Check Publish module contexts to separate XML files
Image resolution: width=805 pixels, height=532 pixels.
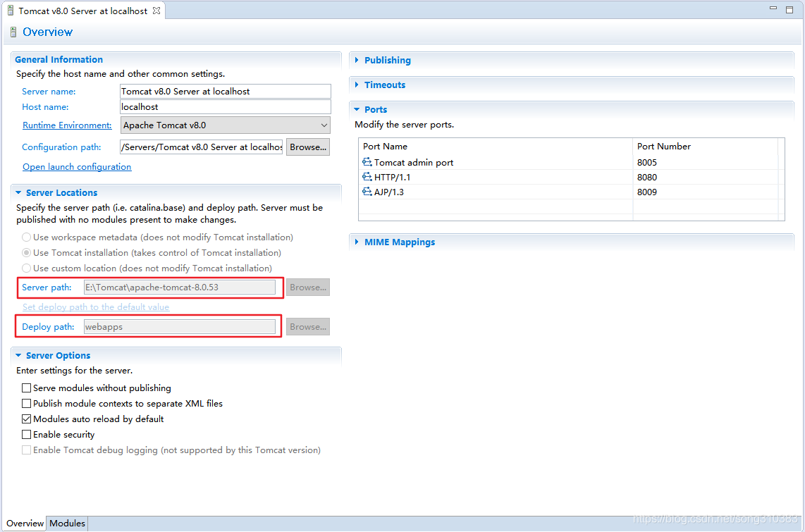(x=26, y=403)
